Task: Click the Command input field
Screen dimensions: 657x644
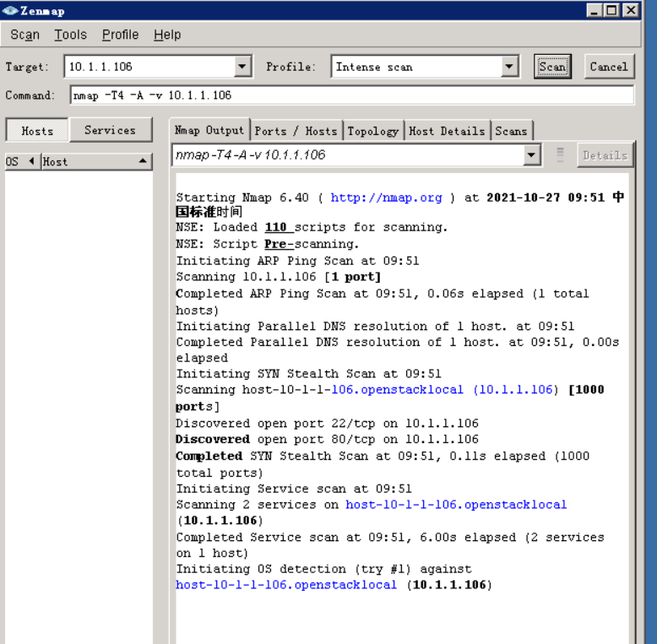Action: [351, 95]
